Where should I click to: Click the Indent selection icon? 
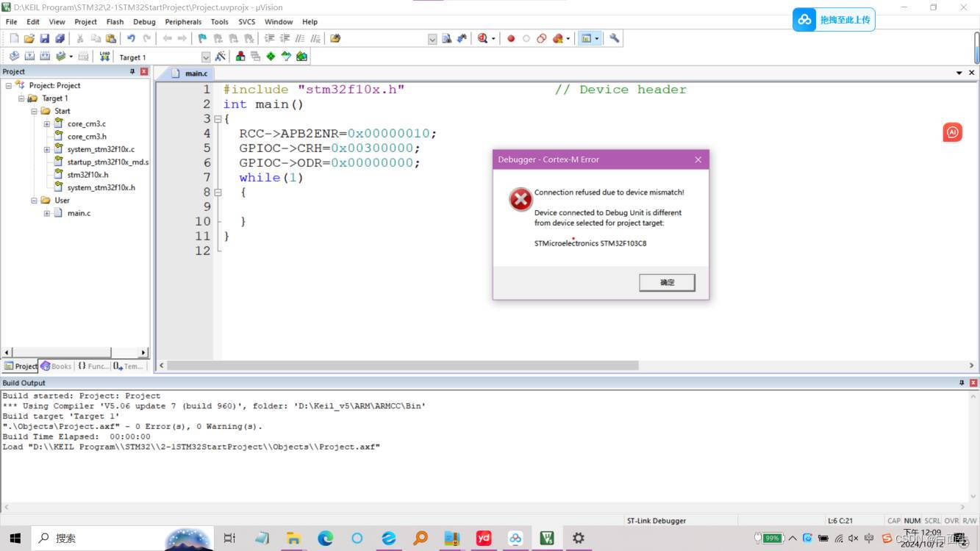pyautogui.click(x=269, y=38)
